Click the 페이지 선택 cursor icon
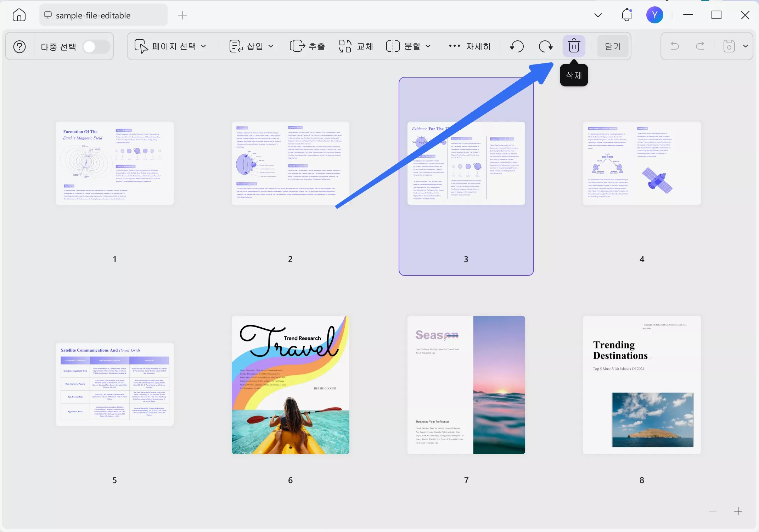The width and height of the screenshot is (759, 532). [141, 46]
